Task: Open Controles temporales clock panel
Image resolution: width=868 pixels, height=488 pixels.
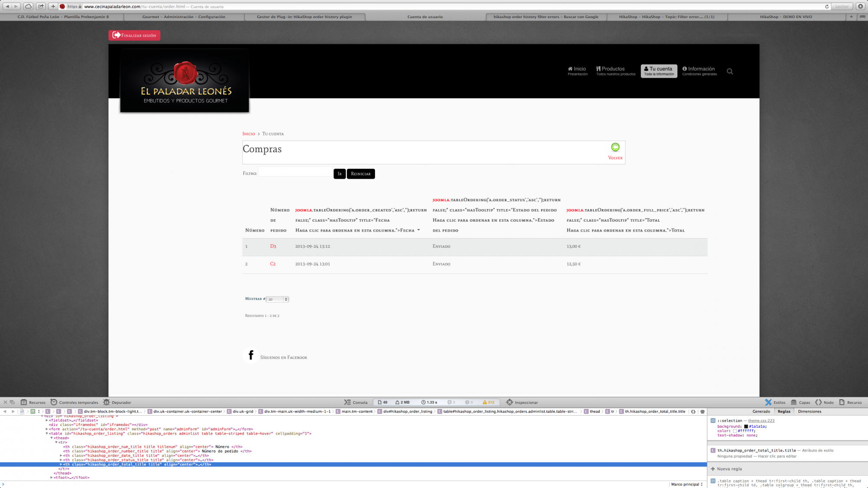Action: 54,402
